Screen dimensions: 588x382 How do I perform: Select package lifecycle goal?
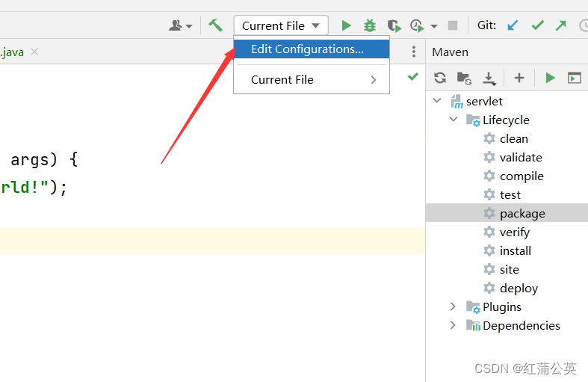point(522,214)
